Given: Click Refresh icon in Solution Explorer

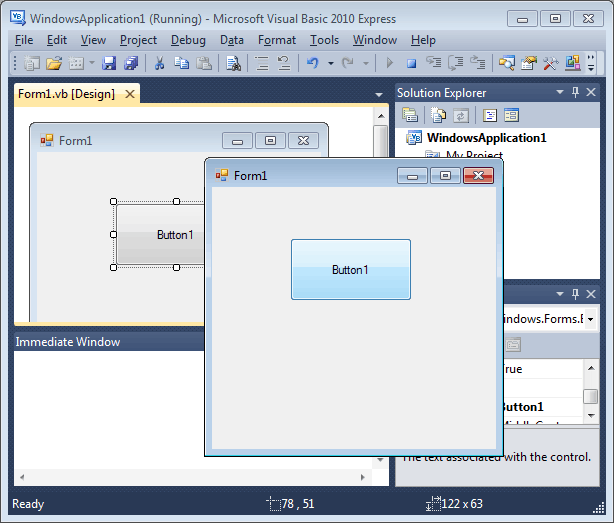Looking at the screenshot, I should [x=461, y=115].
